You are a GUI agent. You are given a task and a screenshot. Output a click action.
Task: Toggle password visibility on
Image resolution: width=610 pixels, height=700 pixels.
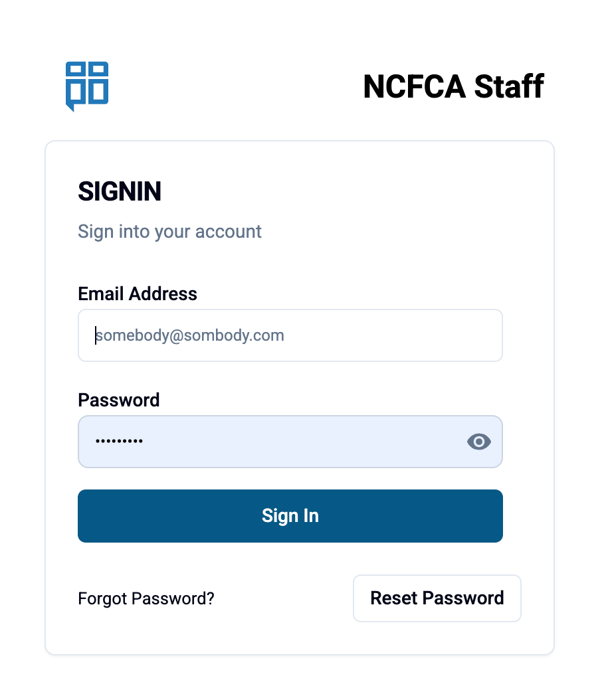478,442
